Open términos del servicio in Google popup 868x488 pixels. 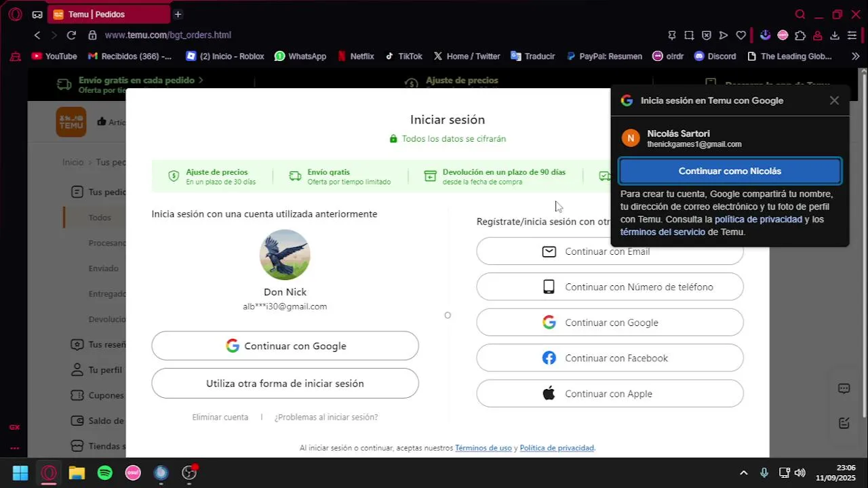click(663, 232)
